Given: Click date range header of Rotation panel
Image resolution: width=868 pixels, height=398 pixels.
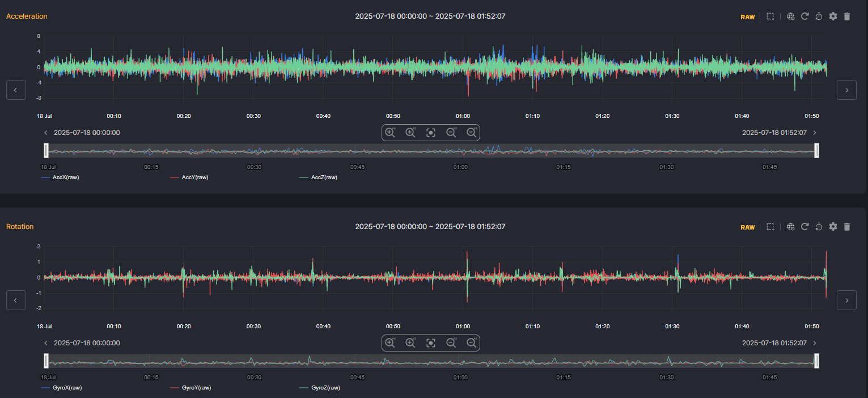Looking at the screenshot, I should 430,227.
